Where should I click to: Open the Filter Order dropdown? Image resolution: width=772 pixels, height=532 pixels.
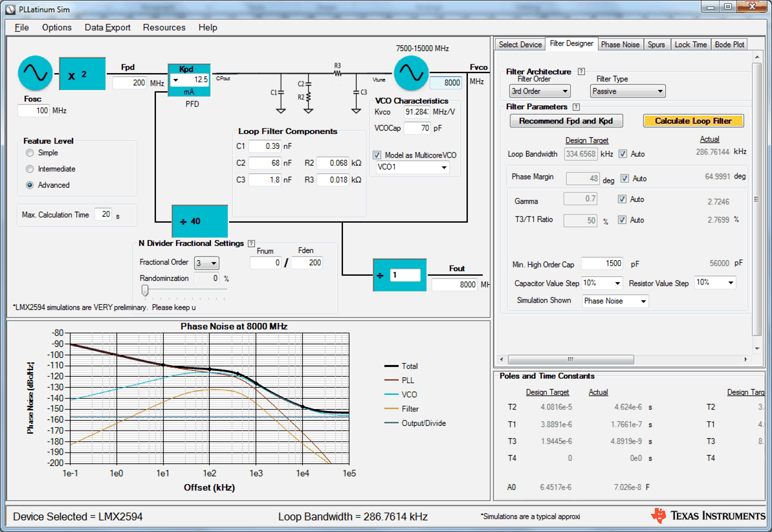(x=540, y=91)
